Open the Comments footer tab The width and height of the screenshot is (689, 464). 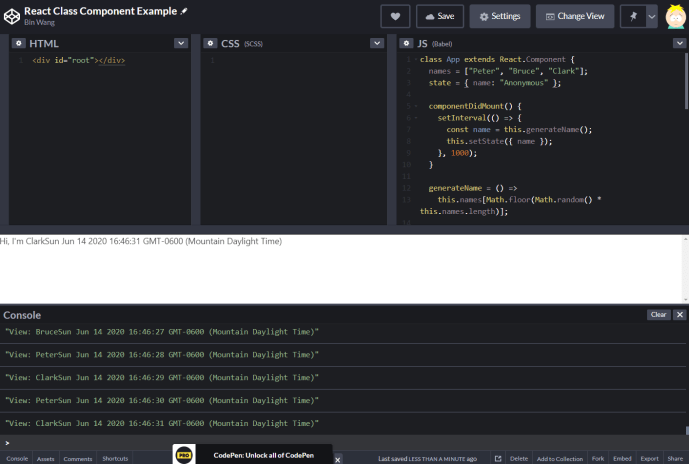pos(78,458)
